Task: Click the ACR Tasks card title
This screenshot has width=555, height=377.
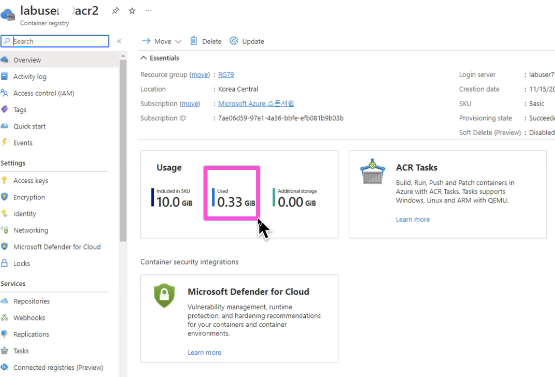Action: click(417, 167)
